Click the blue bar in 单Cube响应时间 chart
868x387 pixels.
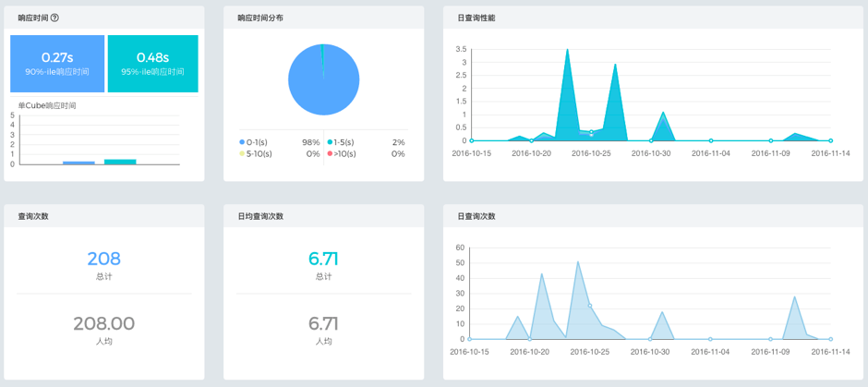point(78,163)
